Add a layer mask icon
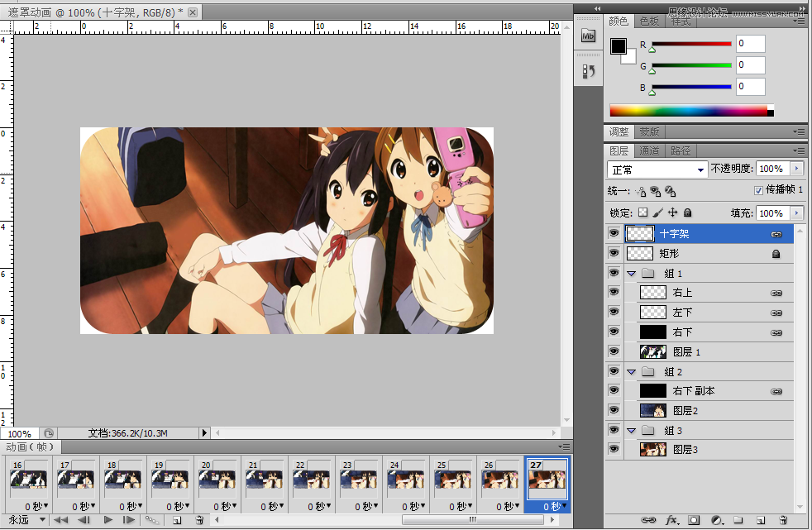Viewport: 812px width, 530px height. [694, 519]
